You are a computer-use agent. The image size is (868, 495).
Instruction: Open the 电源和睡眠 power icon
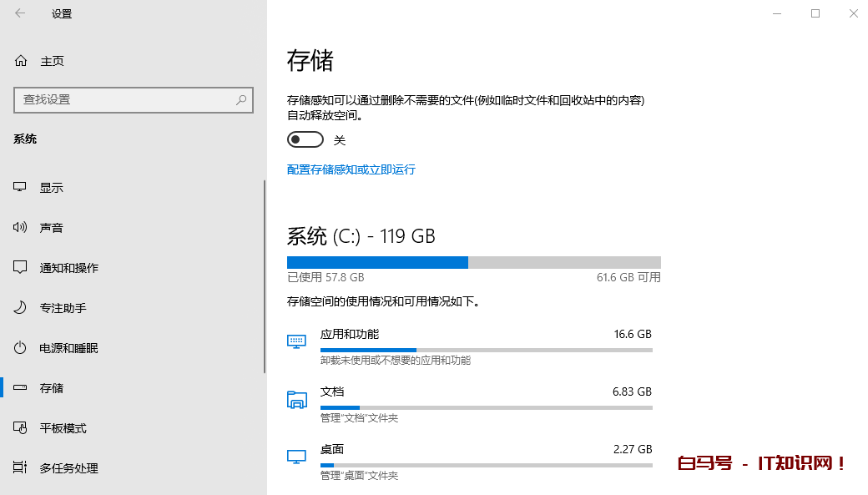point(21,348)
